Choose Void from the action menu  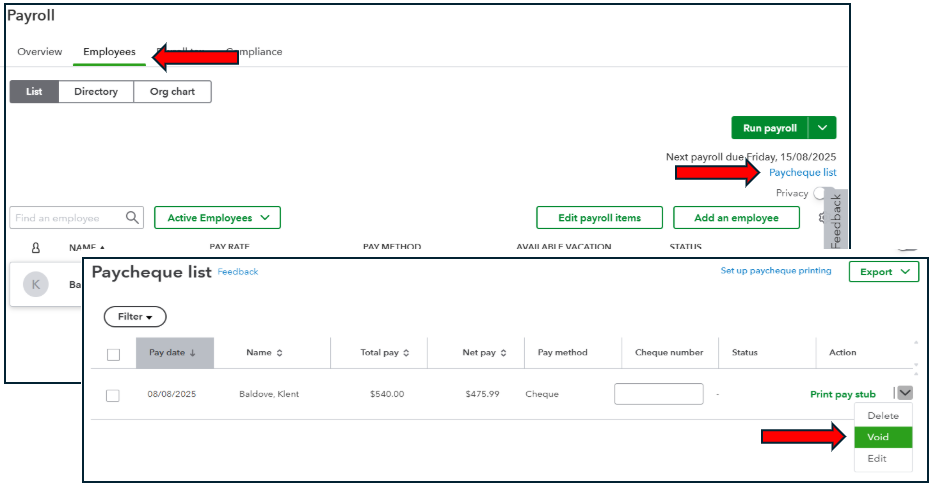tap(883, 437)
